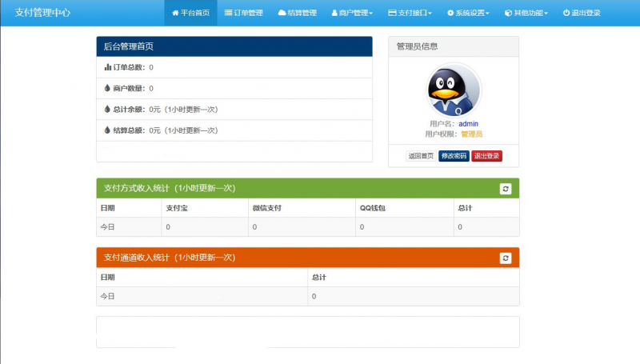Click the droplet icon beside 总计余额
The width and height of the screenshot is (640, 364).
pos(108,109)
